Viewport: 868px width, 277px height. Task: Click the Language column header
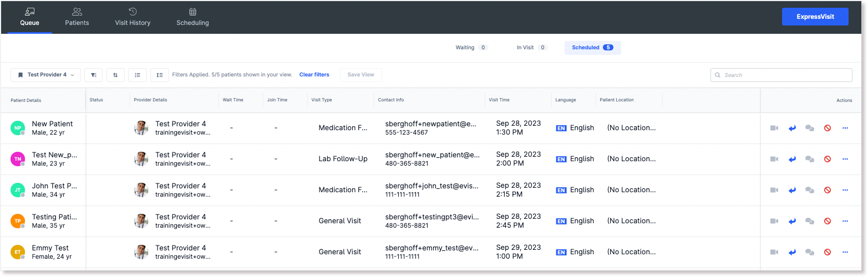pos(566,100)
